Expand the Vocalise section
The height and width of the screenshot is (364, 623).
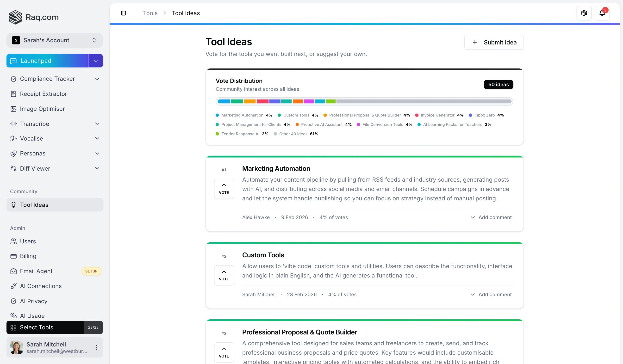tap(97, 138)
